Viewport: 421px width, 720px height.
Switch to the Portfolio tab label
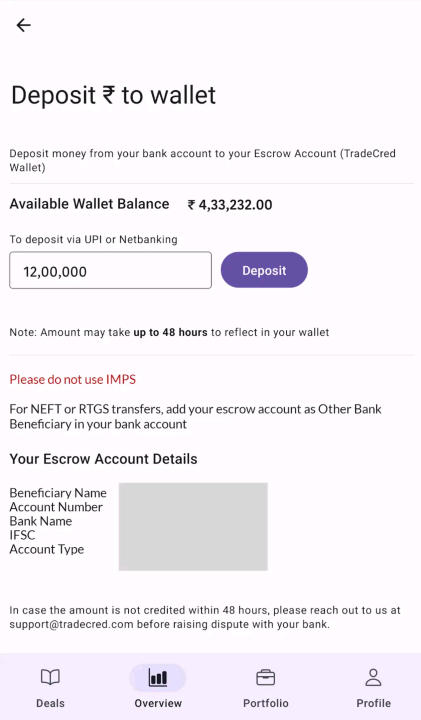(266, 703)
